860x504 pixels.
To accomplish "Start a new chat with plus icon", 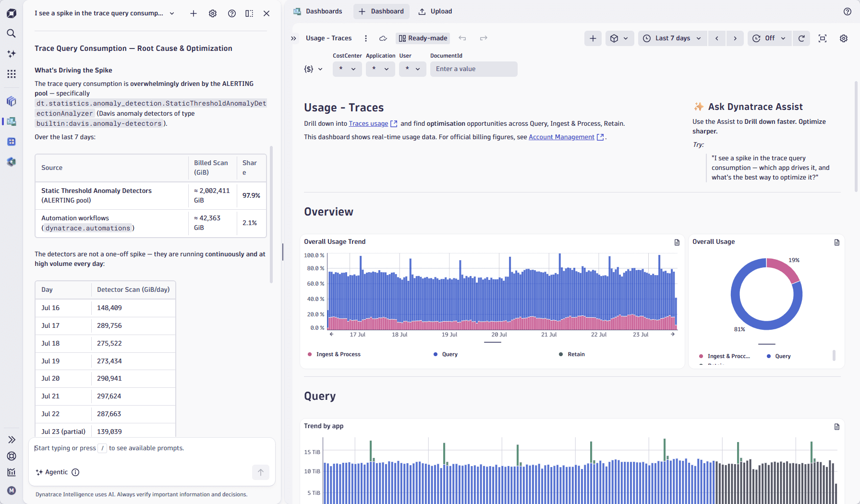I will click(194, 13).
